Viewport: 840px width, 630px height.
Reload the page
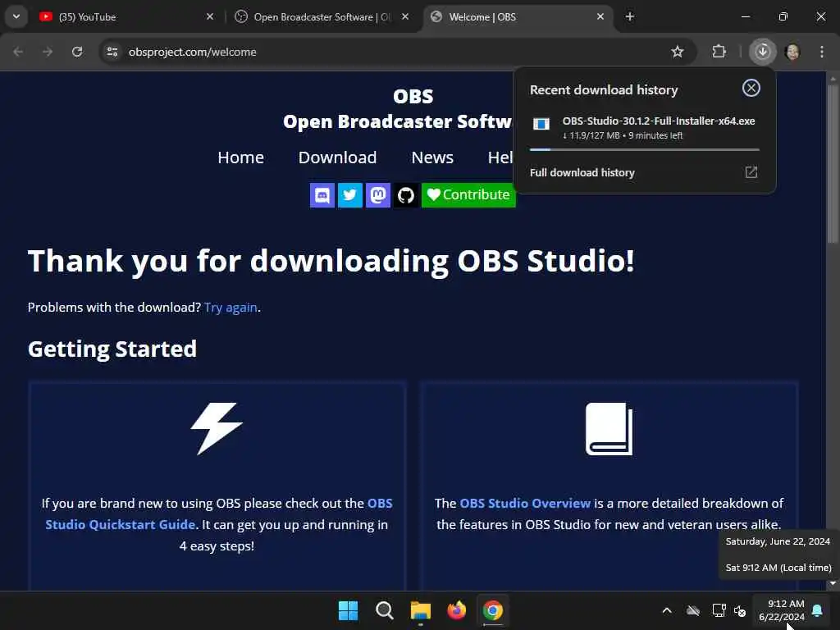pyautogui.click(x=77, y=52)
